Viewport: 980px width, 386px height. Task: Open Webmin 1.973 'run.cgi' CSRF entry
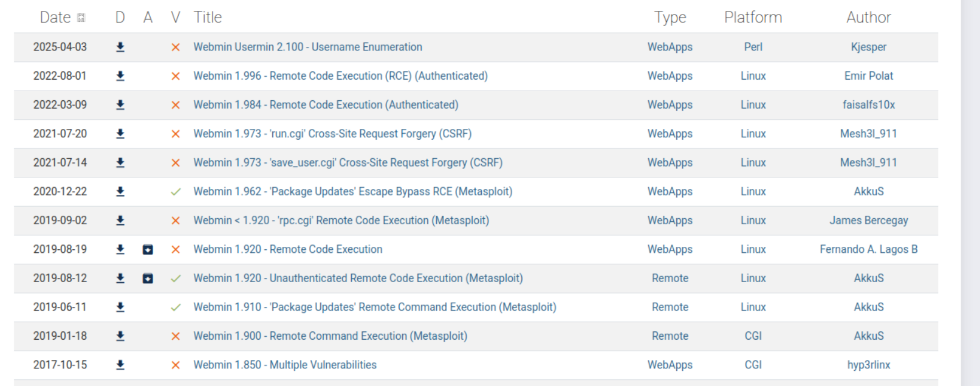pos(332,134)
